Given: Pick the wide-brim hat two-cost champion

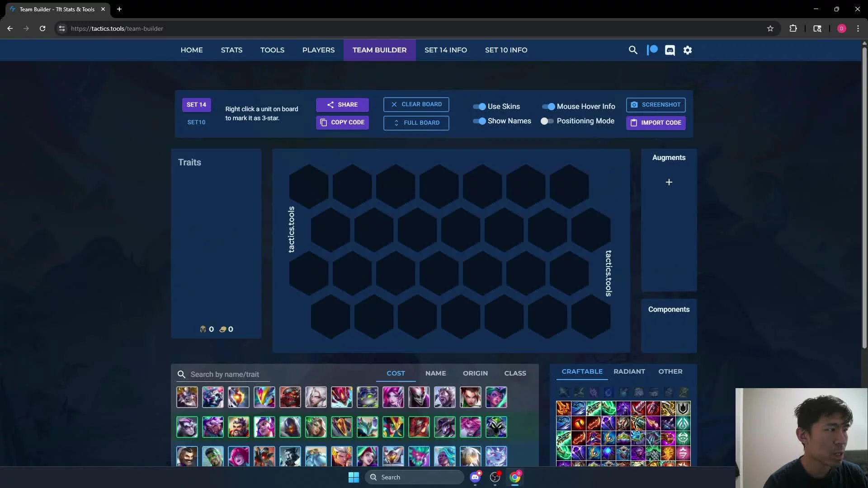Looking at the screenshot, I should 445,427.
